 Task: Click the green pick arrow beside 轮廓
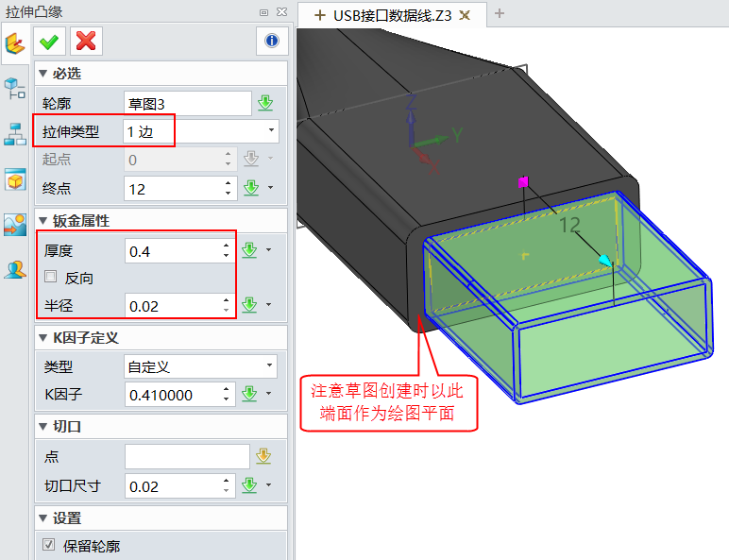[265, 103]
